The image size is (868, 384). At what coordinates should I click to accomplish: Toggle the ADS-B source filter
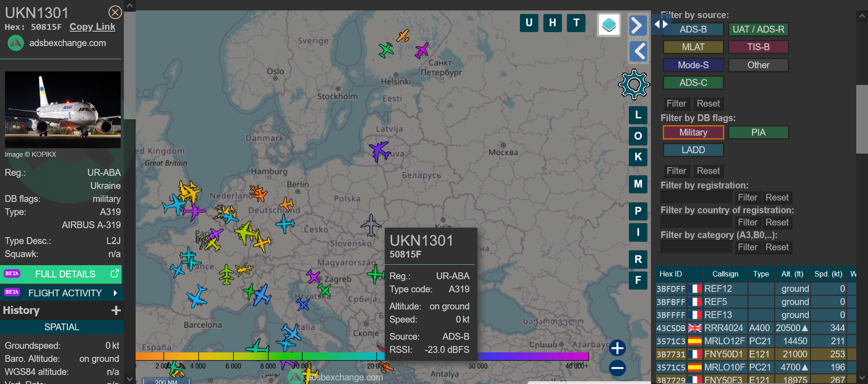[693, 29]
